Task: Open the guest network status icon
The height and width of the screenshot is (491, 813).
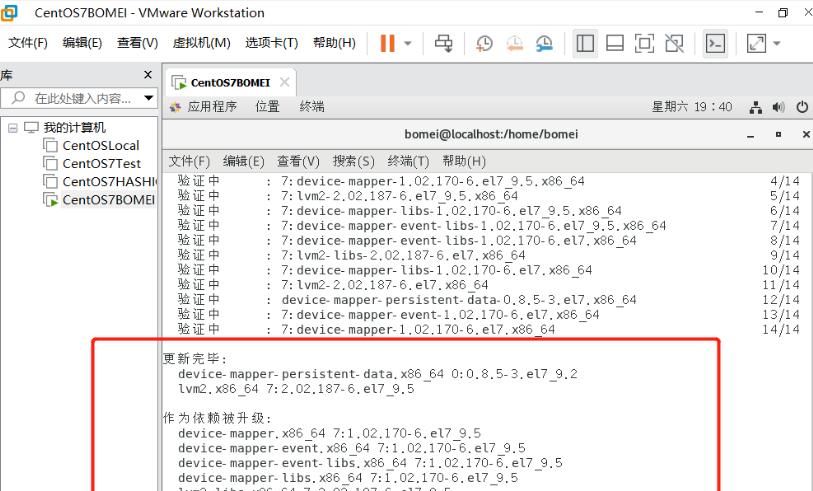Action: coord(756,107)
